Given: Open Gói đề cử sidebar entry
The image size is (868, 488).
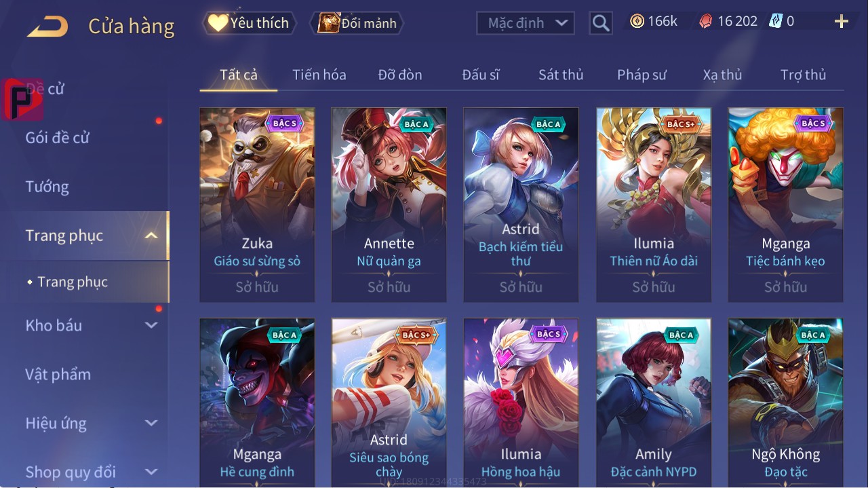Looking at the screenshot, I should coord(58,138).
